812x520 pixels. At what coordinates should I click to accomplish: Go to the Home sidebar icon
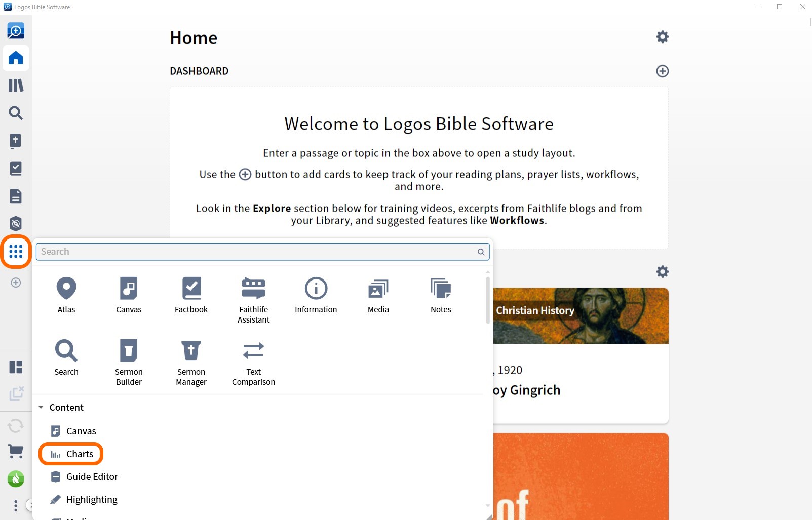(16, 58)
